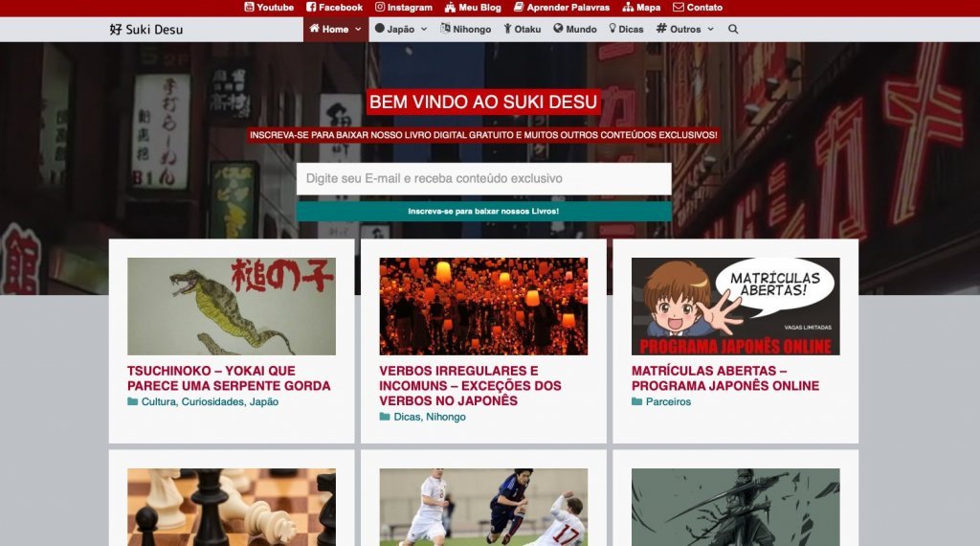Expand the Outros menu dropdown
Image resolution: width=980 pixels, height=546 pixels.
pyautogui.click(x=710, y=30)
